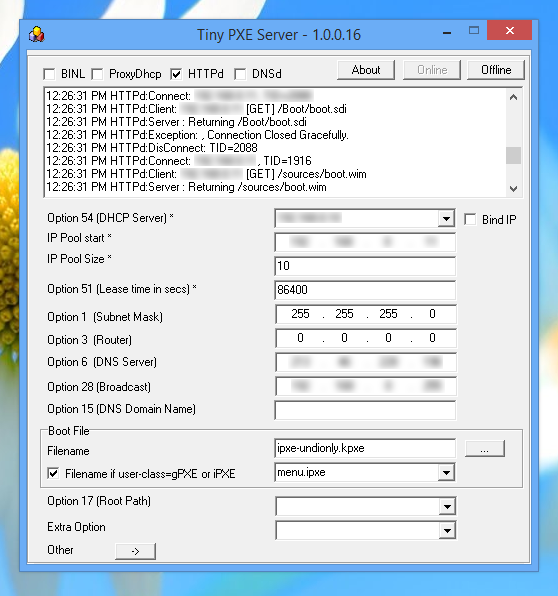Click the ipxe-undionly.kpxe filename field
Image resolution: width=558 pixels, height=596 pixels.
pyautogui.click(x=365, y=448)
